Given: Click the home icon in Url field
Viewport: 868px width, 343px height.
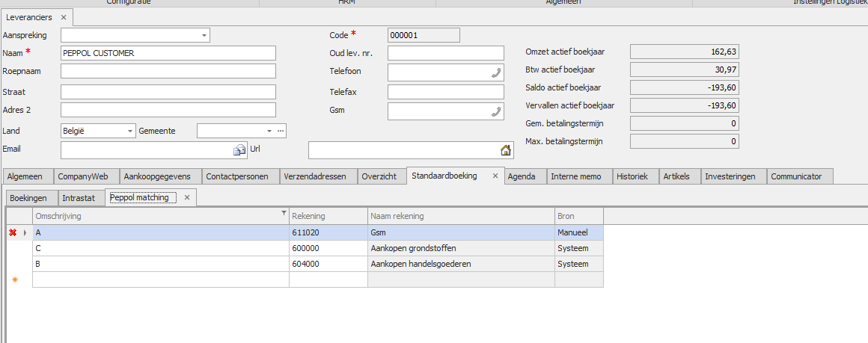Looking at the screenshot, I should [x=506, y=150].
